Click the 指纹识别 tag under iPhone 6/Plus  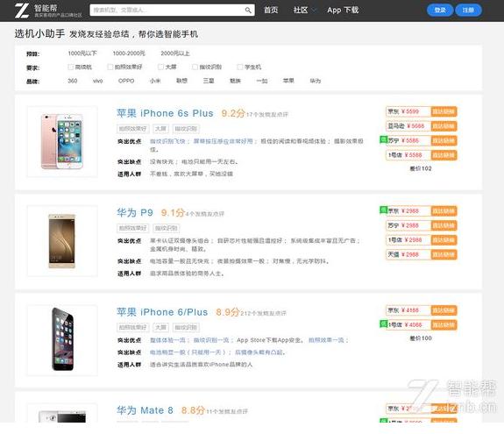coord(186,328)
